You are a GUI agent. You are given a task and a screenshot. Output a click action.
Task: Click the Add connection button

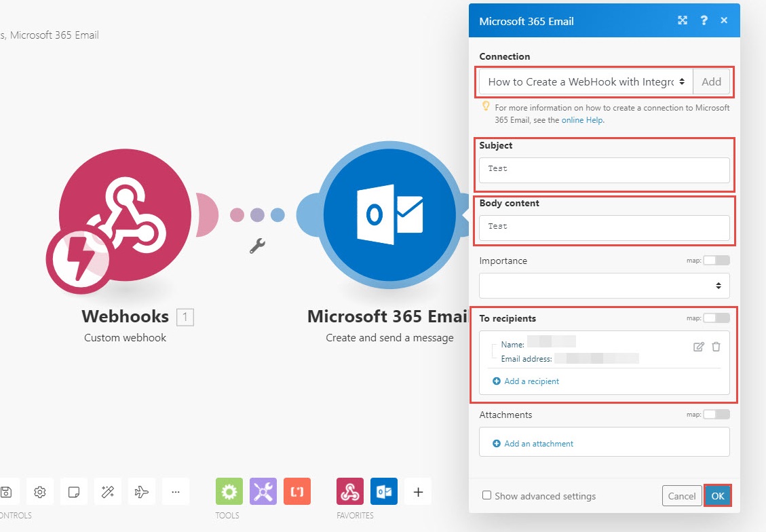(711, 81)
